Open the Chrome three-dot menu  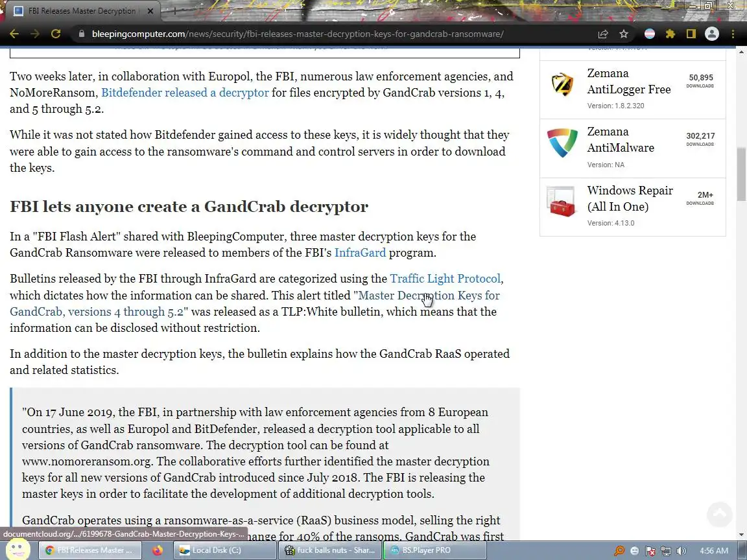point(733,34)
